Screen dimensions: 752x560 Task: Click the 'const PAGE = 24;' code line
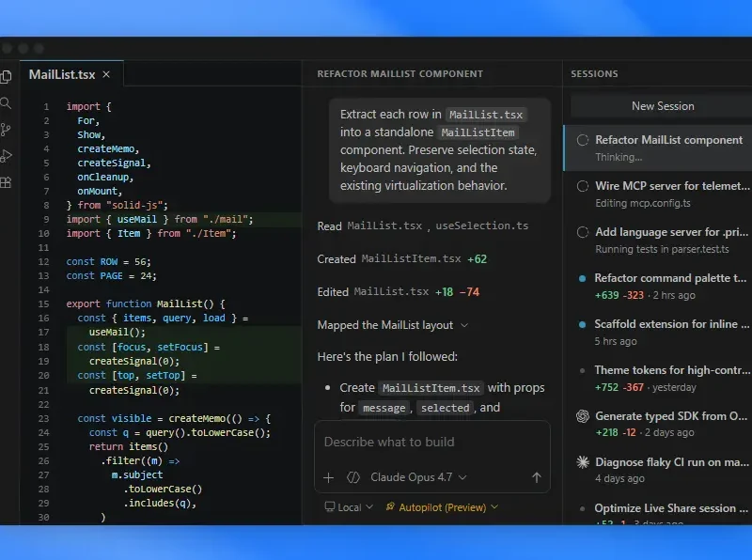[x=111, y=275]
